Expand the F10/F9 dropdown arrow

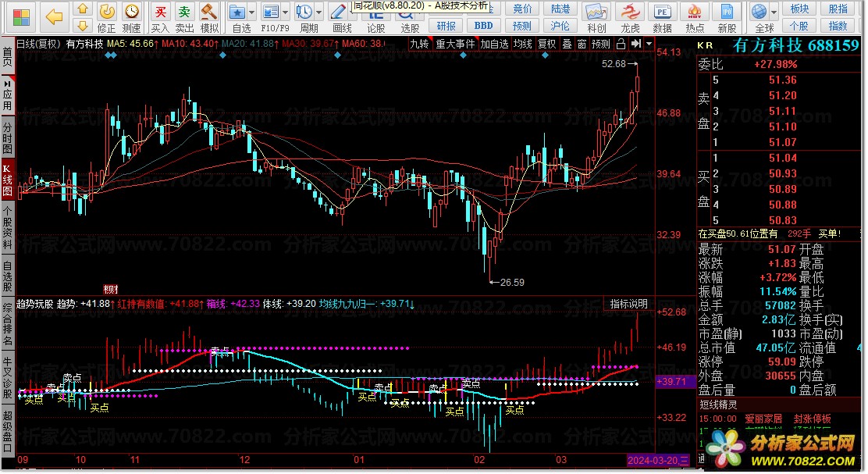(285, 12)
